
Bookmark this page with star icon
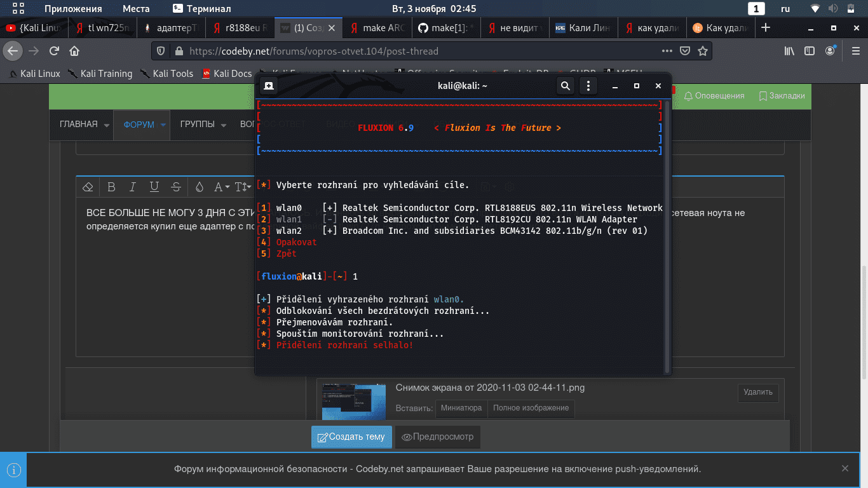pyautogui.click(x=702, y=51)
